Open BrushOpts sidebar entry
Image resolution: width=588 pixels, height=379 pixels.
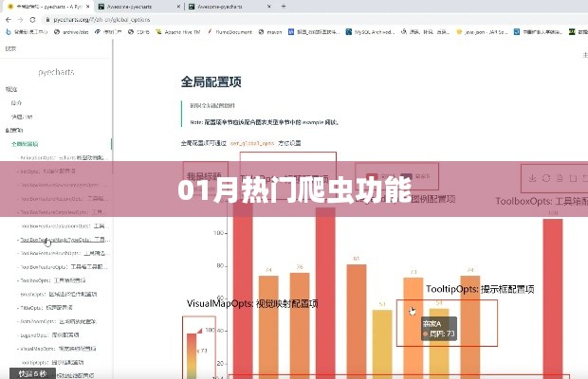pos(57,295)
